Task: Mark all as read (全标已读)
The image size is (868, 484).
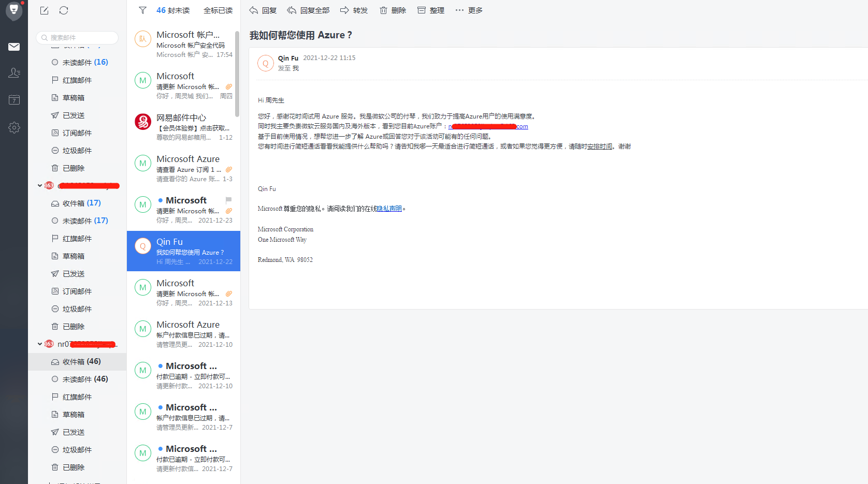Action: coord(218,10)
